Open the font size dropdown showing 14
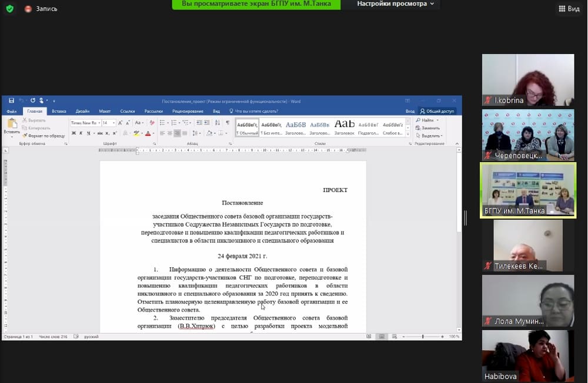 pyautogui.click(x=113, y=123)
